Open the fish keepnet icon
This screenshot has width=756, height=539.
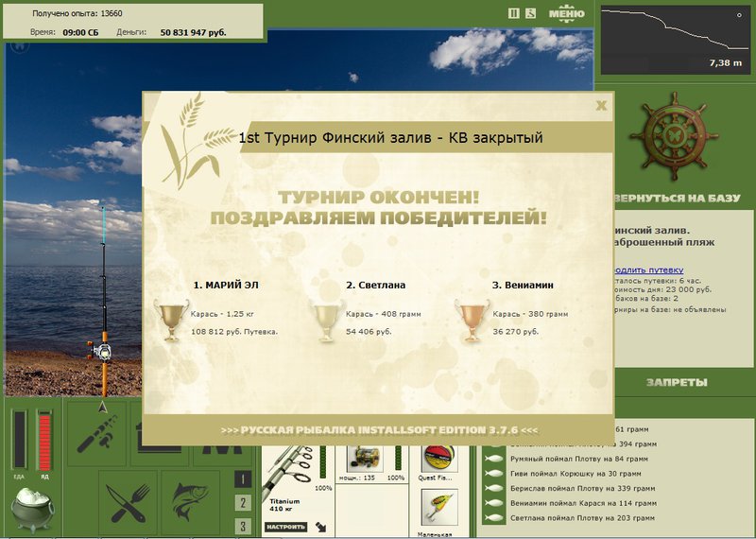tap(192, 503)
